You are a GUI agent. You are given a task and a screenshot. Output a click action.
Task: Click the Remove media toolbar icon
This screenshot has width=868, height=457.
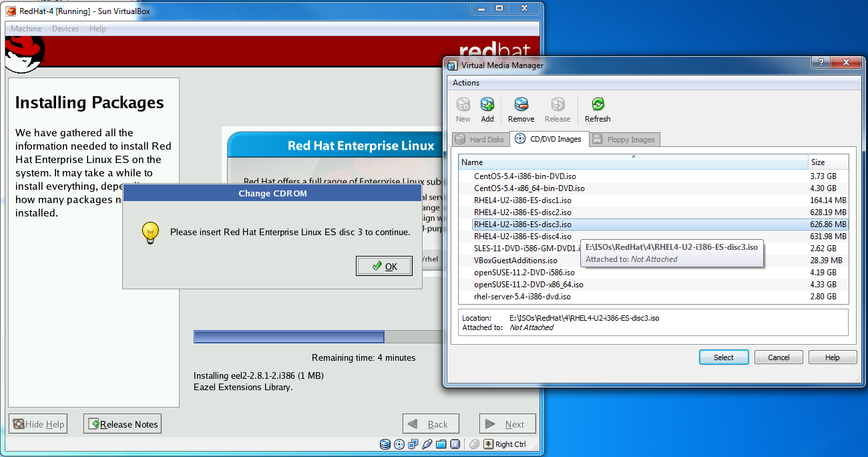[521, 104]
